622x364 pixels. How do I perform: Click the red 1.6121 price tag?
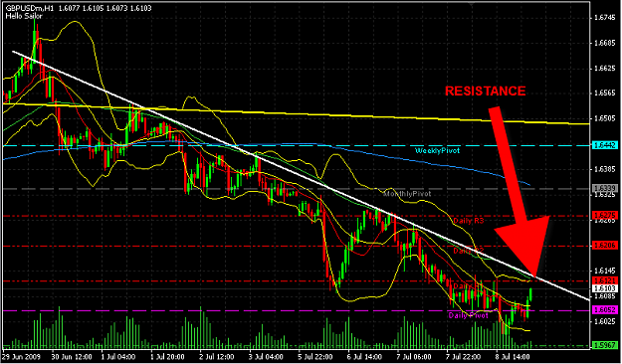point(605,280)
